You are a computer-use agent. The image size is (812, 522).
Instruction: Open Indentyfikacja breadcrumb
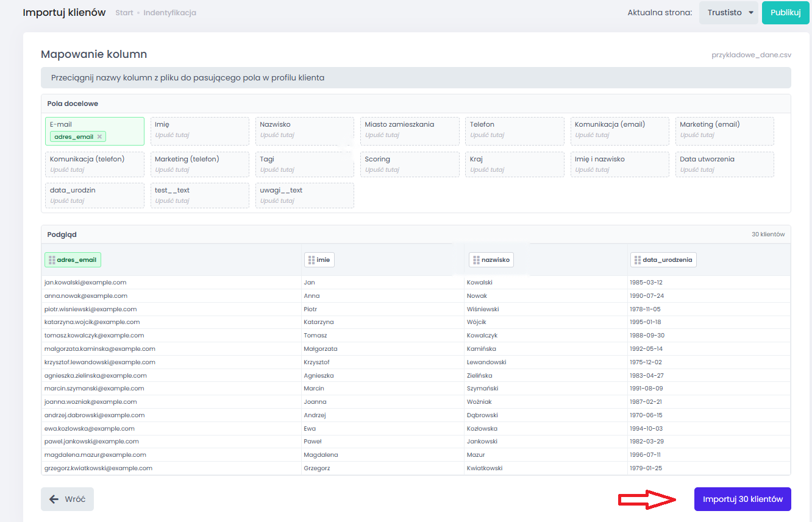coord(170,13)
